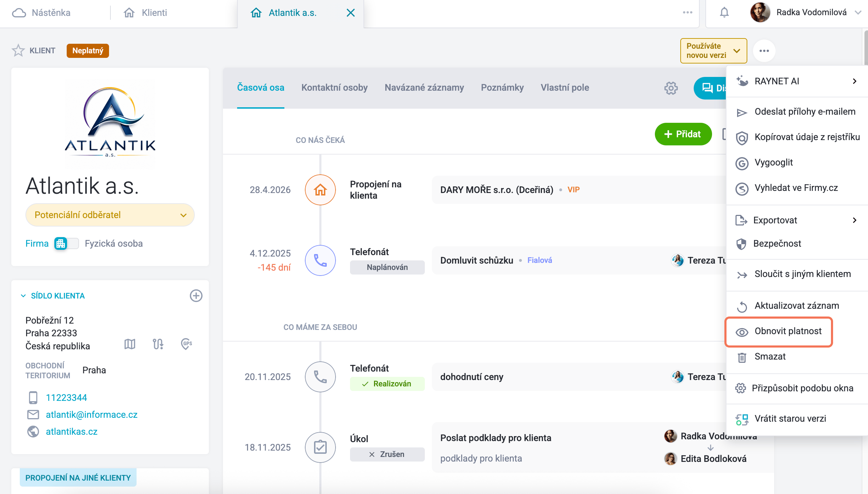
Task: Select Obnovit platnost eye menu entry
Action: click(x=779, y=332)
